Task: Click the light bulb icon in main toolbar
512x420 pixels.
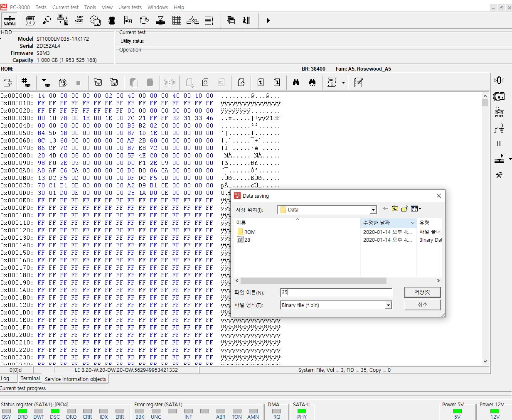Action: [x=47, y=20]
